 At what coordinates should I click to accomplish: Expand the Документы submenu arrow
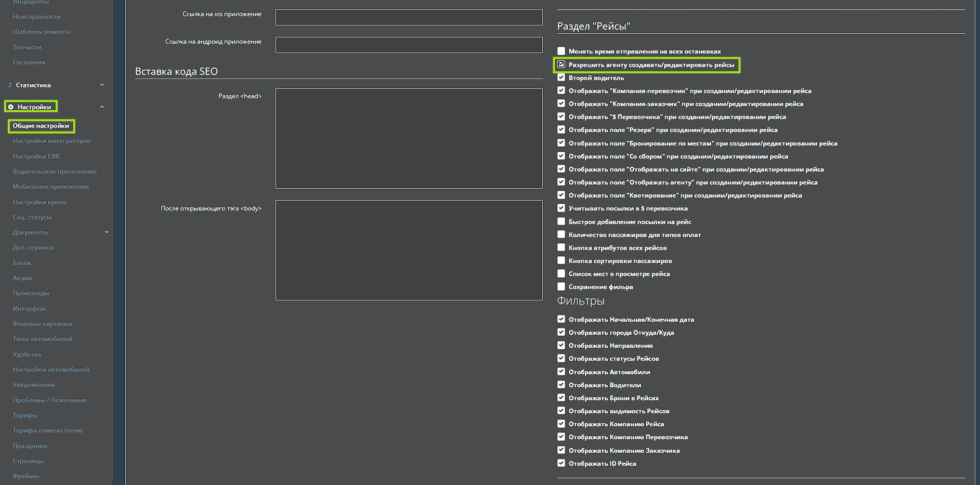click(107, 232)
